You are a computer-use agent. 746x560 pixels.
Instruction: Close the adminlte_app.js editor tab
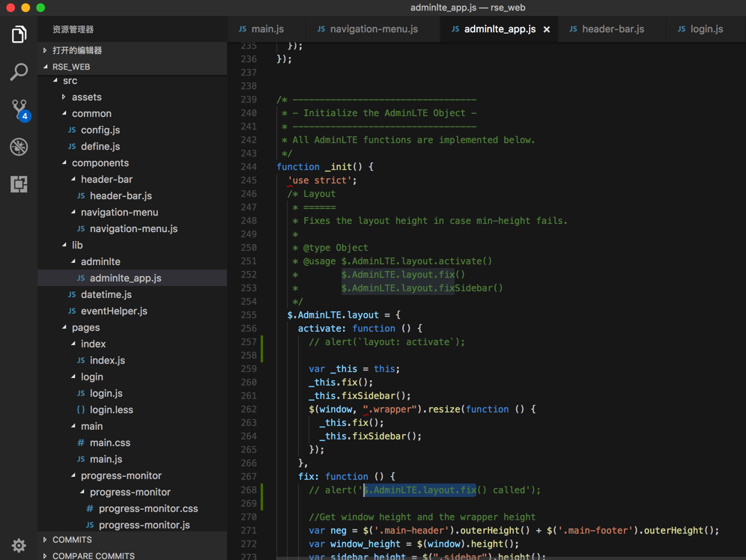[547, 29]
